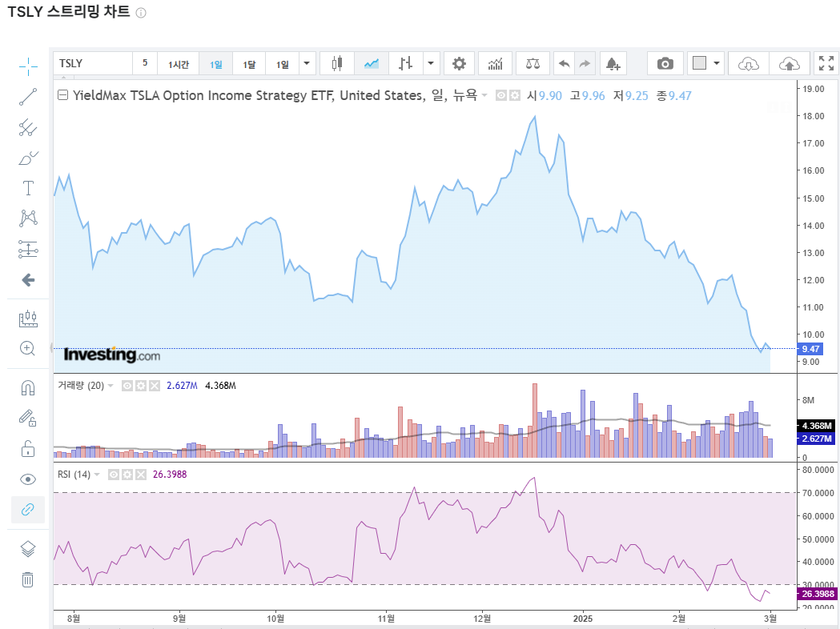This screenshot has height=629, width=840.
Task: Select the pitchfork drawing tool
Action: tap(28, 127)
